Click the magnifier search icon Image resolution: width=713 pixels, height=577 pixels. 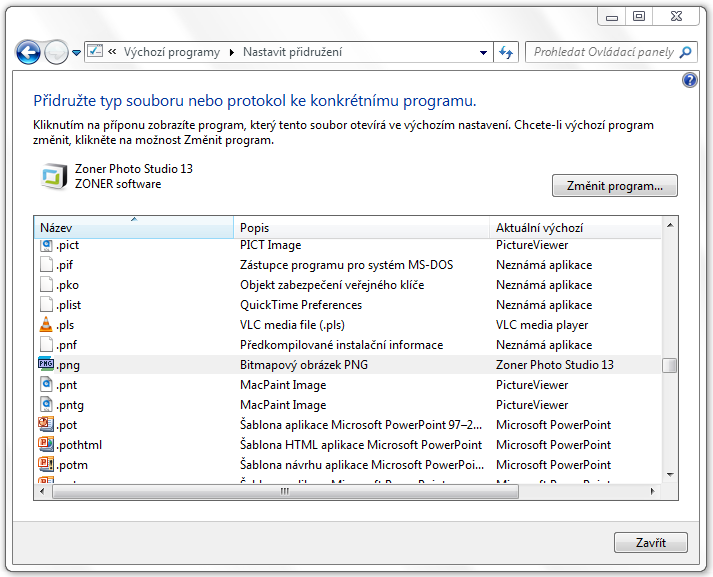point(685,52)
